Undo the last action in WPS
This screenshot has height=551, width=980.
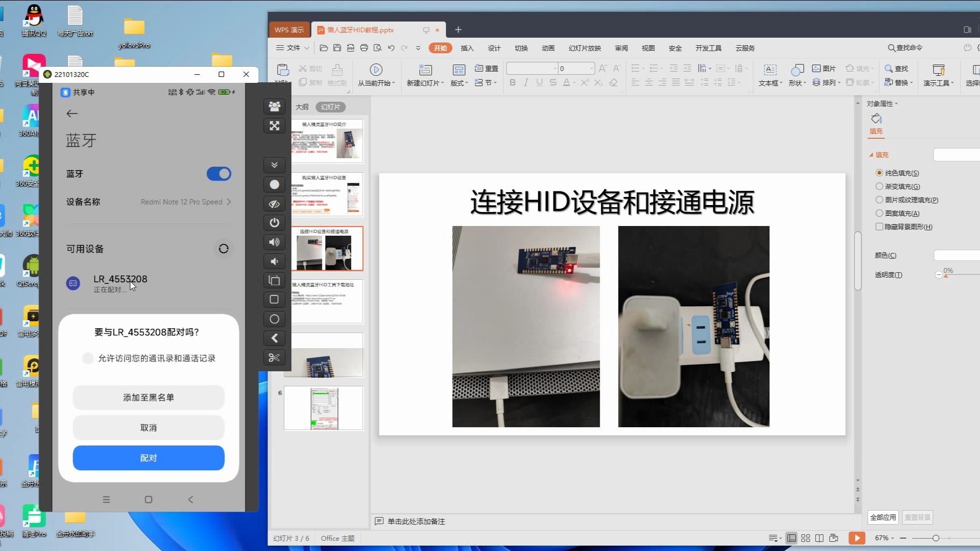click(391, 48)
